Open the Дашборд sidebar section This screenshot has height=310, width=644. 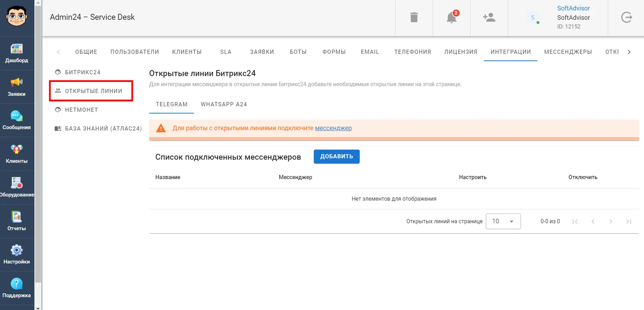tap(17, 53)
